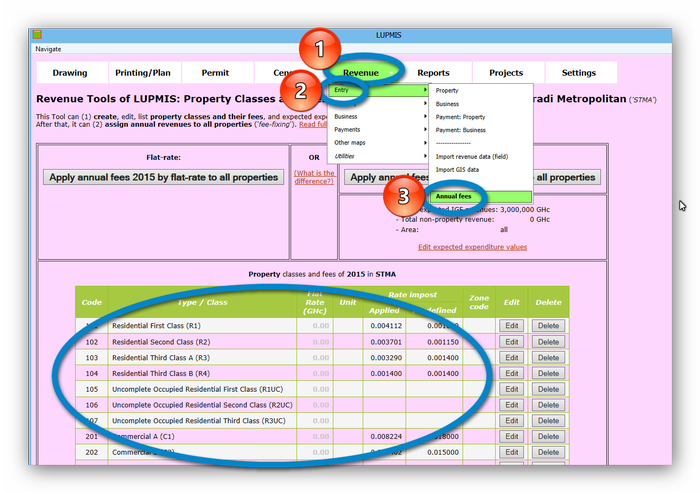Expand the Payments submenu
Viewport: 700px width, 493px height.
[x=379, y=130]
